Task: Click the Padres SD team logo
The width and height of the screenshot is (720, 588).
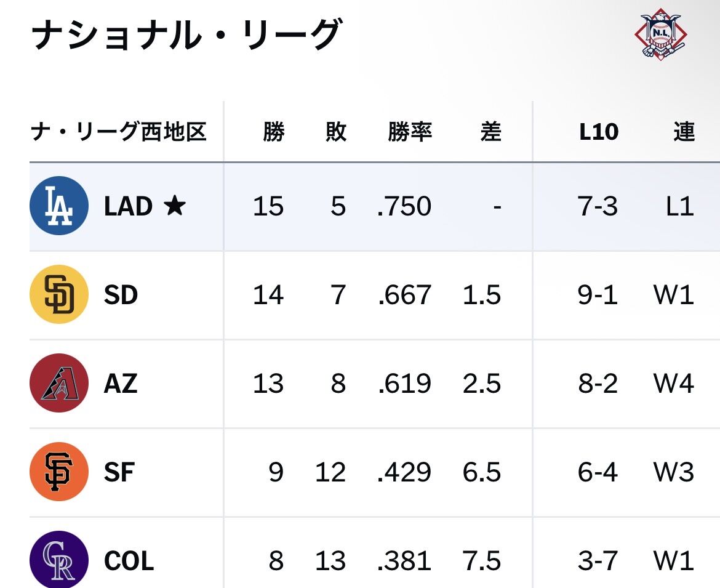Action: coord(59,294)
